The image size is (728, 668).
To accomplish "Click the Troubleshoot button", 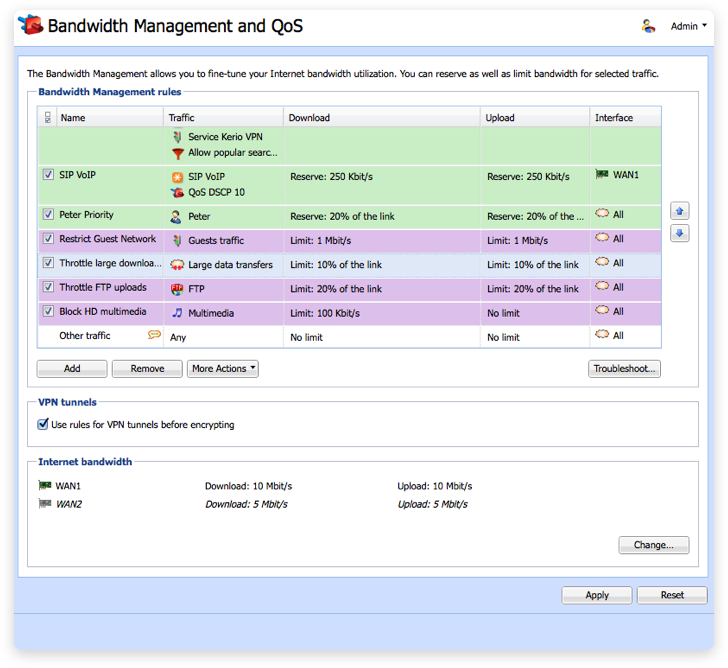I will [624, 369].
